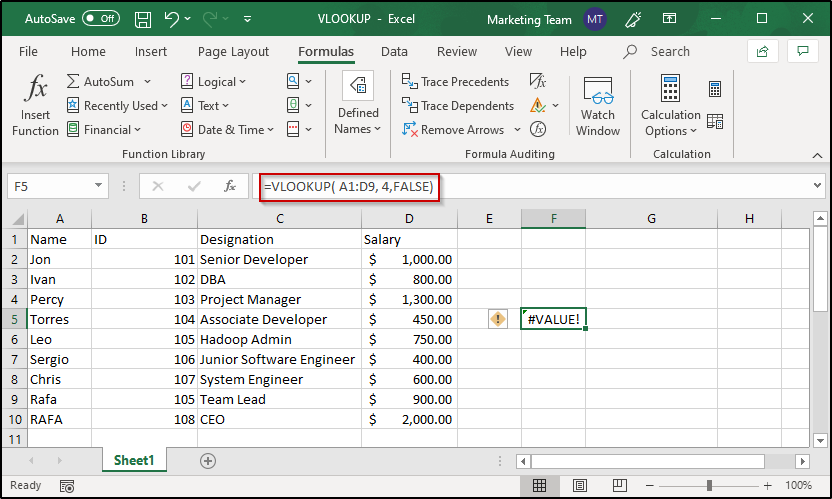
Task: Select Normal view button in status bar
Action: coord(539,485)
